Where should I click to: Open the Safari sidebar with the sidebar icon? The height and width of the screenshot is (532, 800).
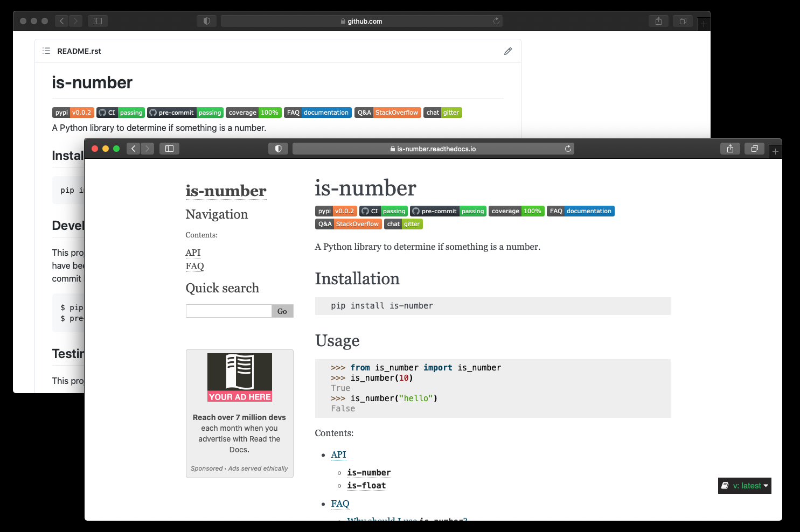point(169,148)
